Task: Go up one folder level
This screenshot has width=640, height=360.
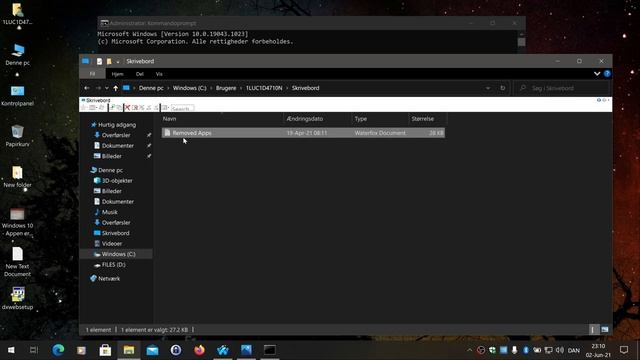Action: 116,88
